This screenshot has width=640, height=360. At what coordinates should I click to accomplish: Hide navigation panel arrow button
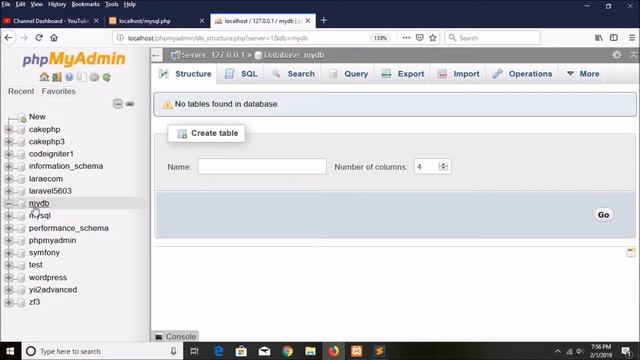pos(156,55)
